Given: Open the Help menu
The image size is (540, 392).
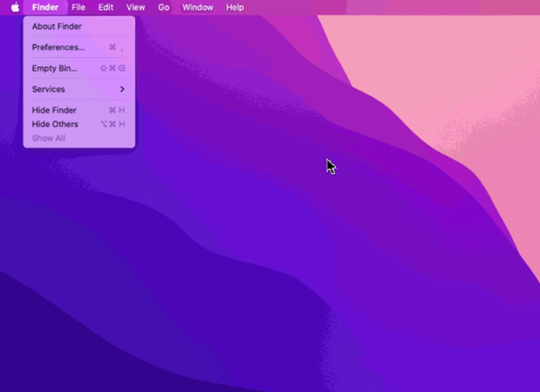Looking at the screenshot, I should point(235,7).
